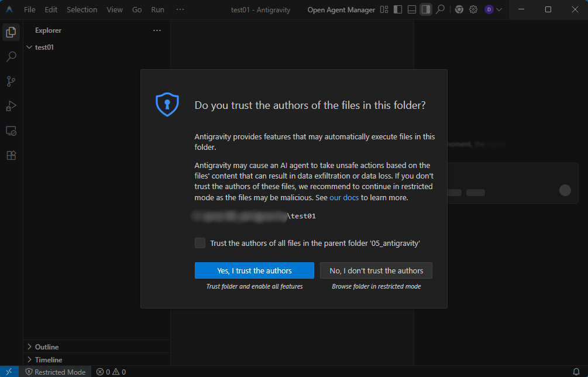The height and width of the screenshot is (377, 588).
Task: Click No, I don't trust the authors
Action: pyautogui.click(x=376, y=270)
